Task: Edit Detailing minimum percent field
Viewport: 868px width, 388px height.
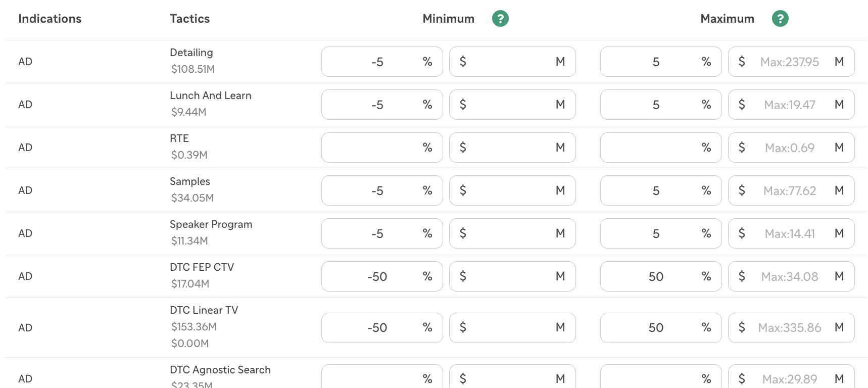Action: [382, 62]
